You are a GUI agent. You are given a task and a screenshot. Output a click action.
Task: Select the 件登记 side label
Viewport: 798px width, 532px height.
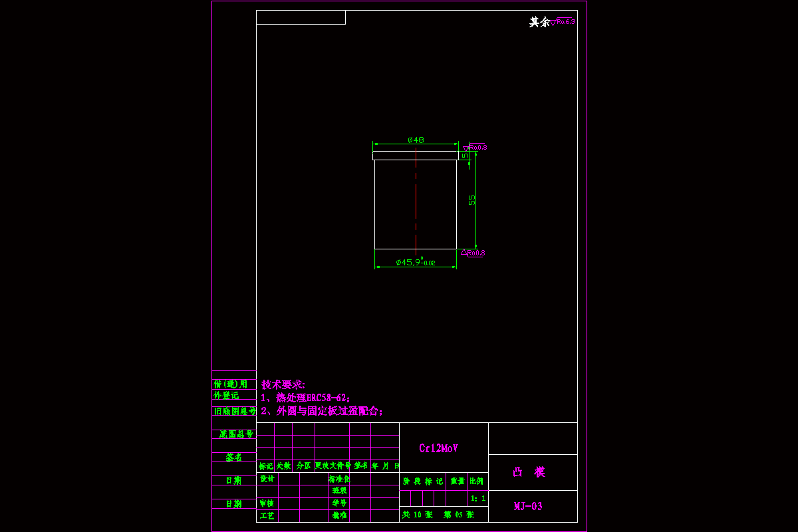pyautogui.click(x=226, y=395)
